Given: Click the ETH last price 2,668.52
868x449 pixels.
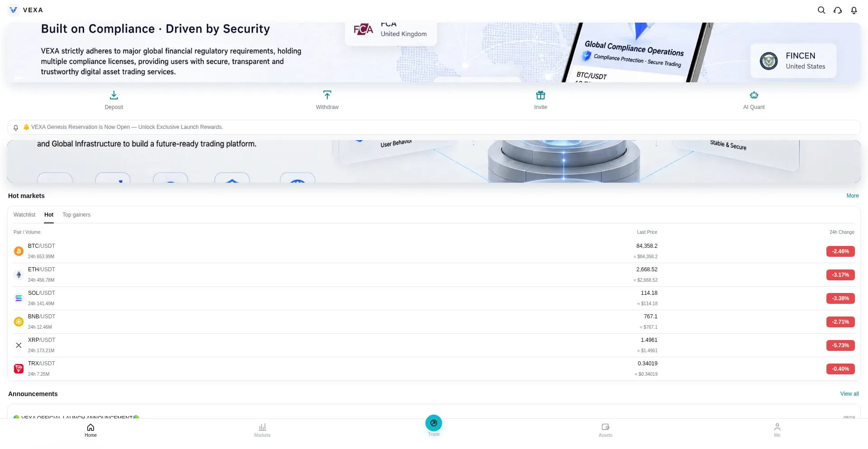Looking at the screenshot, I should pyautogui.click(x=647, y=269).
